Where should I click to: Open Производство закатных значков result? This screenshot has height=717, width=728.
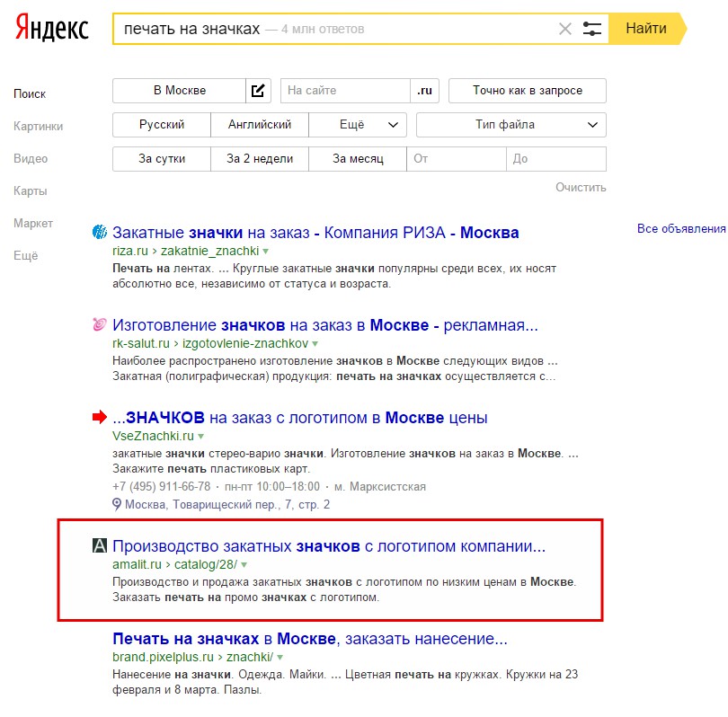click(329, 546)
